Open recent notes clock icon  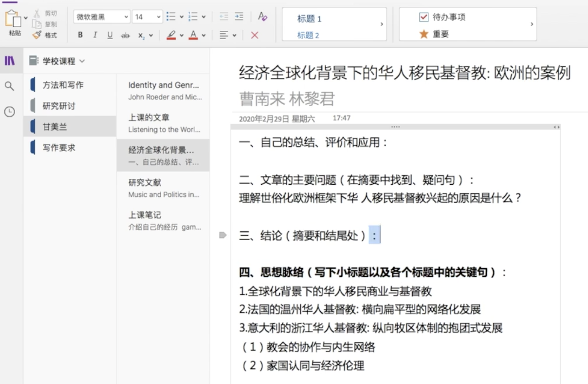tap(9, 112)
